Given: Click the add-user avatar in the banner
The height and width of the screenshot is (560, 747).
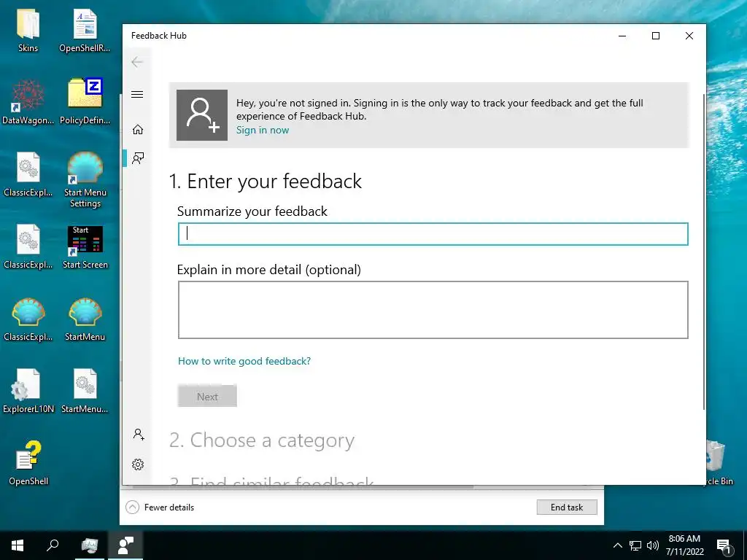Looking at the screenshot, I should point(202,115).
